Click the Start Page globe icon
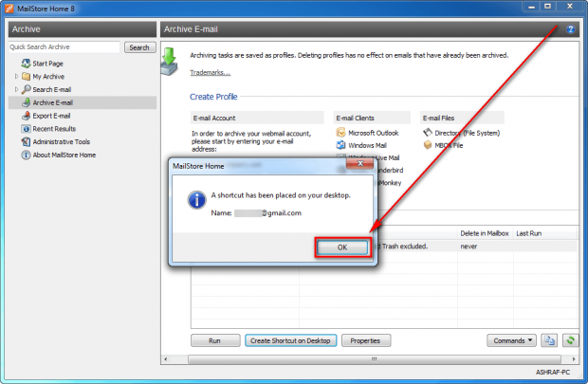Screen dimensions: 588x384 (26, 64)
